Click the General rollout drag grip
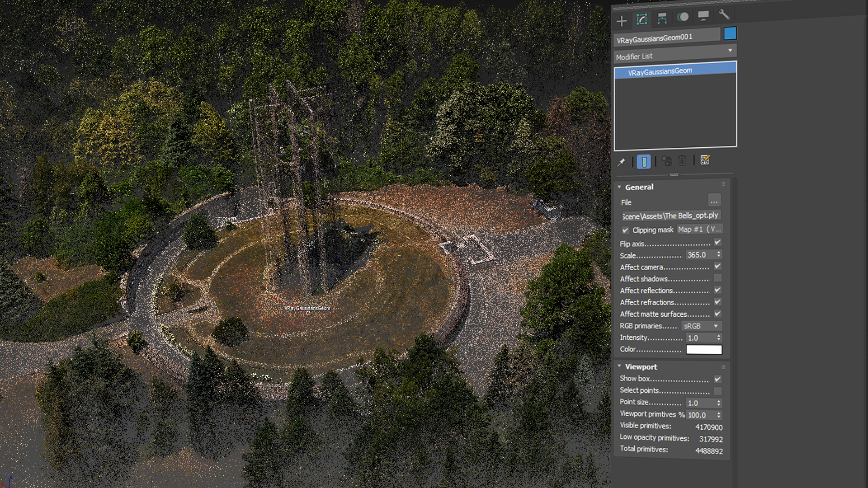This screenshot has height=488, width=868. [723, 184]
